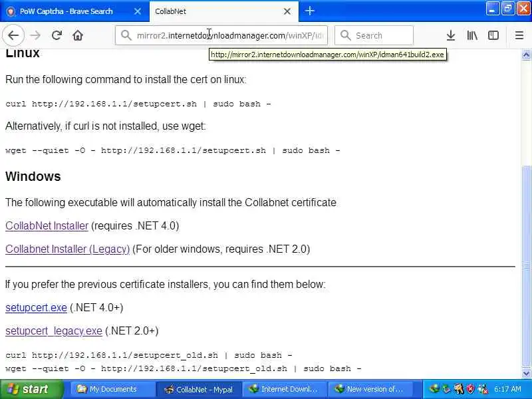Click the 6:17 AM system clock
Image resolution: width=532 pixels, height=399 pixels.
[x=507, y=389]
